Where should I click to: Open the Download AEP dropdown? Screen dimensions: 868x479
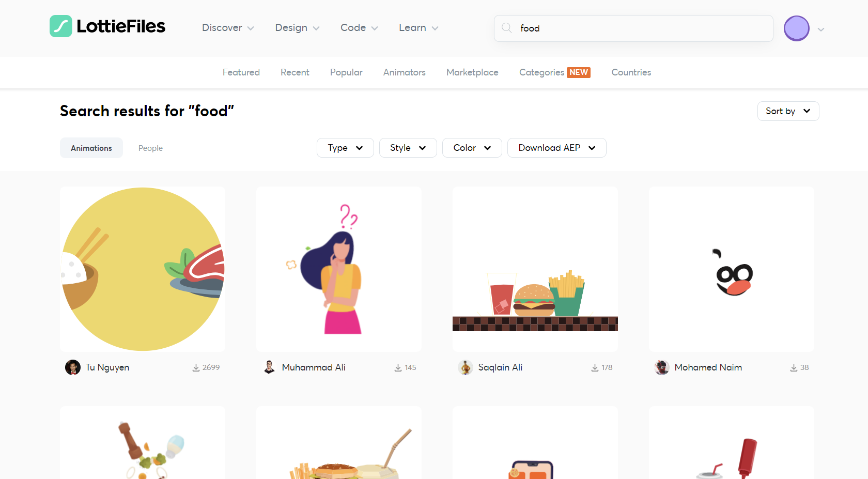pos(557,148)
